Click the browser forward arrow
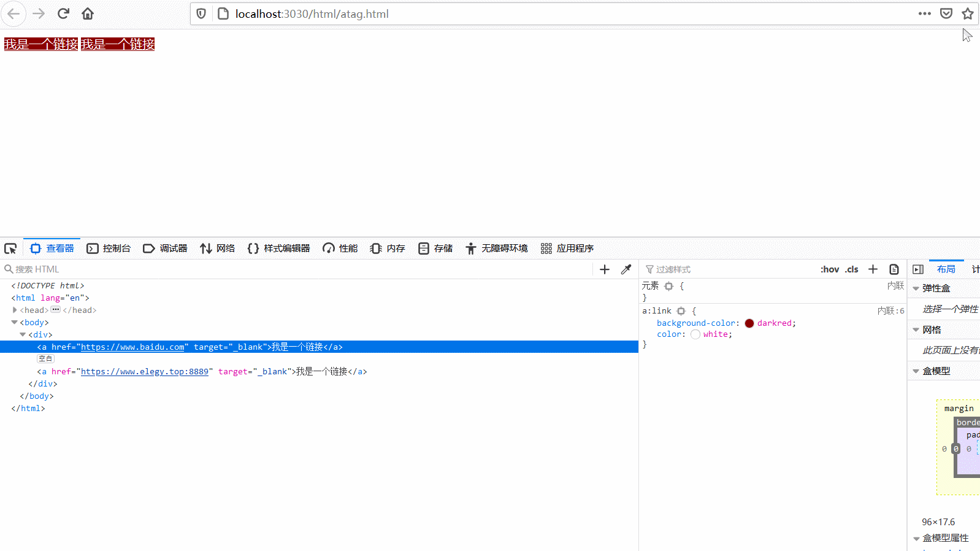Image resolution: width=980 pixels, height=551 pixels. coord(39,13)
